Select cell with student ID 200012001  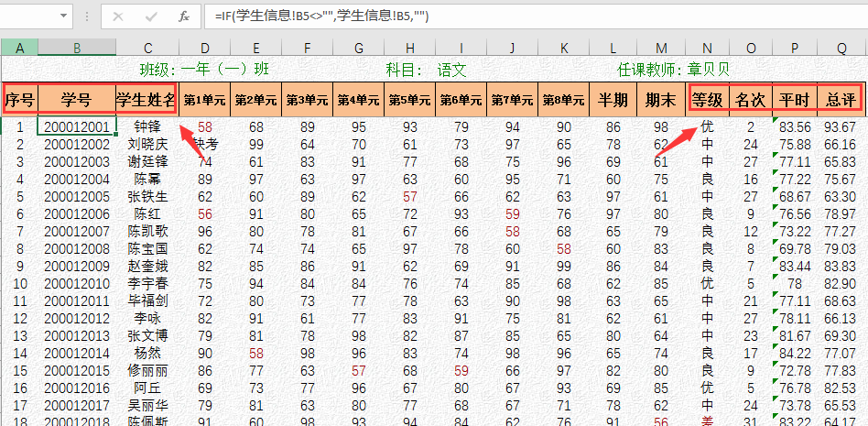click(77, 127)
